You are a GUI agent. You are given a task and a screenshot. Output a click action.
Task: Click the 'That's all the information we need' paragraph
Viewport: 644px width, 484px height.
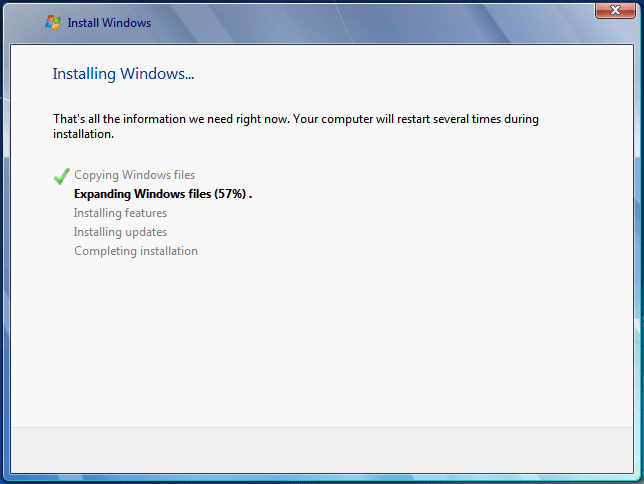click(296, 126)
